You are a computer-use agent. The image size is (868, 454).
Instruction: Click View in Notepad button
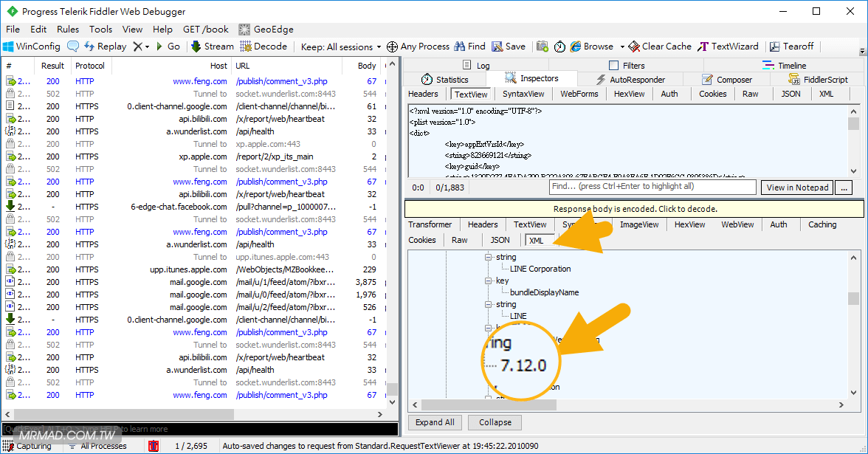click(797, 188)
